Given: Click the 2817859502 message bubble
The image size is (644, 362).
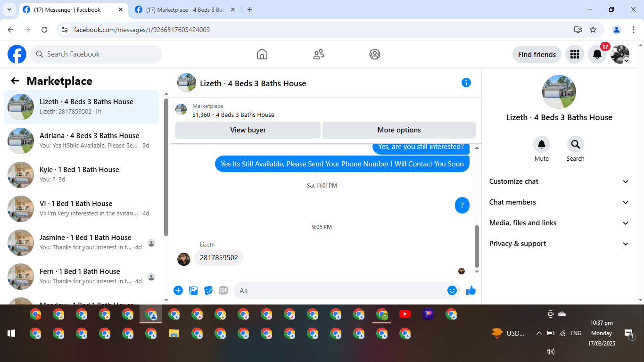Looking at the screenshot, I should 219,258.
